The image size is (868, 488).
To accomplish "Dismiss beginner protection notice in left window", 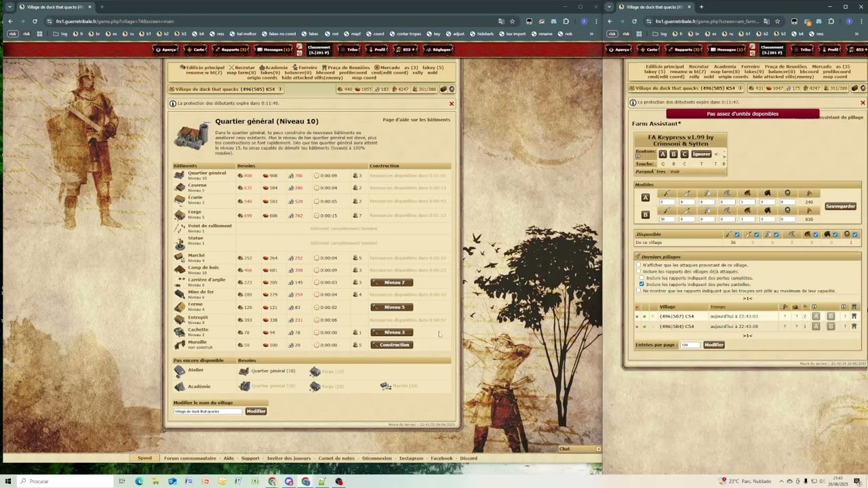I will pos(452,104).
